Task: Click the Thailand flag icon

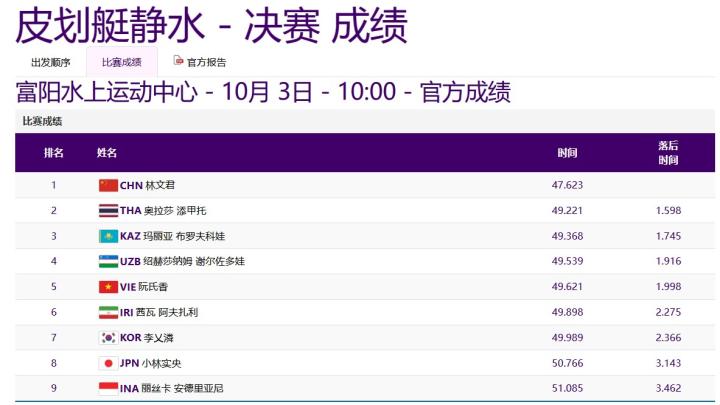Action: 108,211
